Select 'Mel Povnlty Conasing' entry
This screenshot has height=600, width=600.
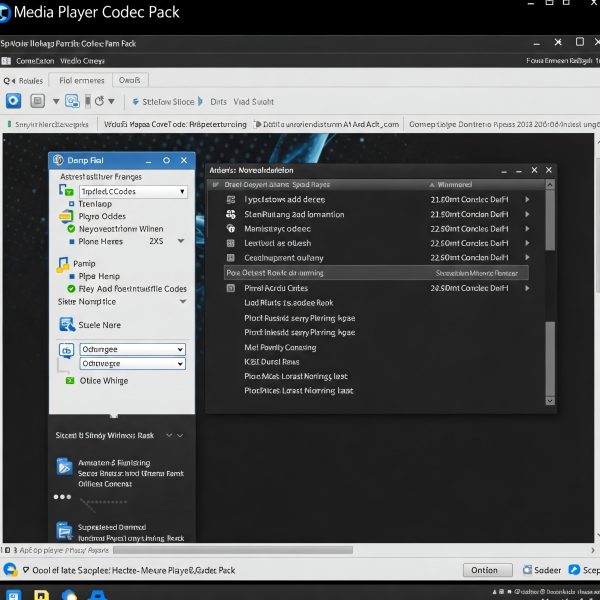(x=280, y=347)
